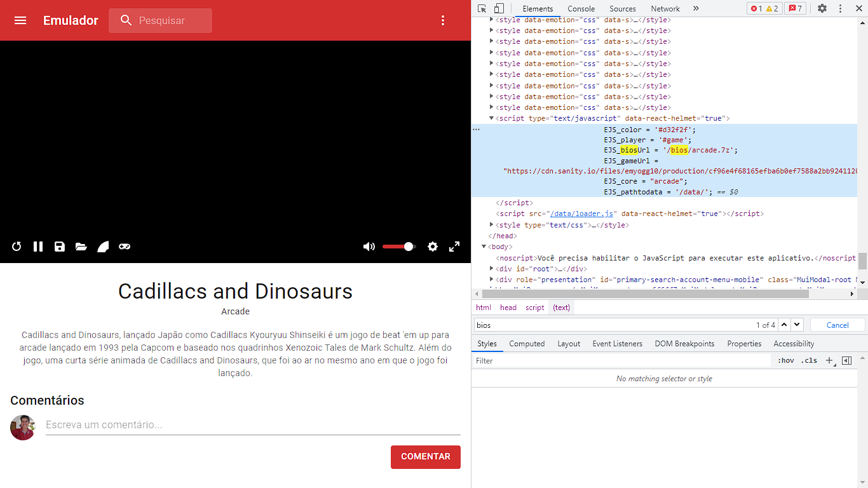The image size is (868, 488).
Task: Cancel the bios search in DevTools
Action: pyautogui.click(x=837, y=325)
